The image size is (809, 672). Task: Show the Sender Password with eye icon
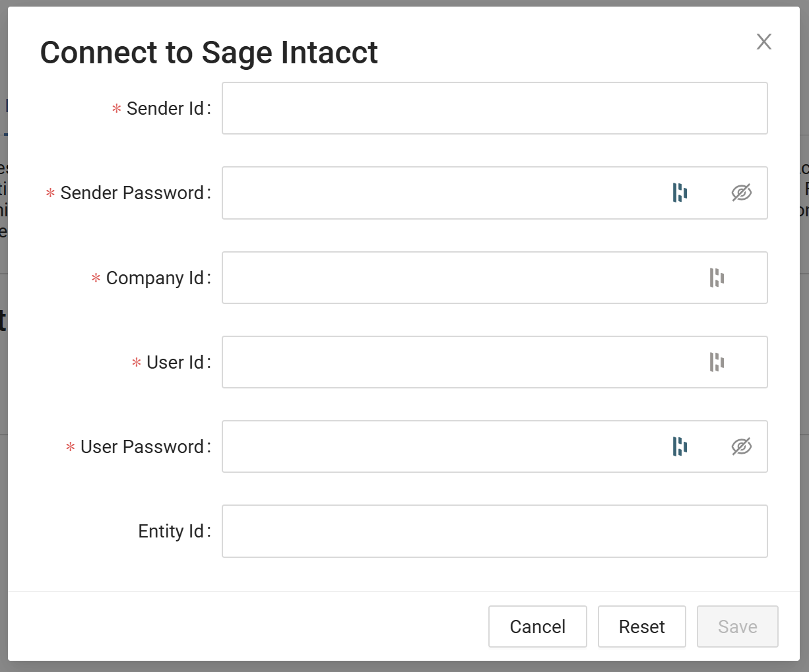742,193
